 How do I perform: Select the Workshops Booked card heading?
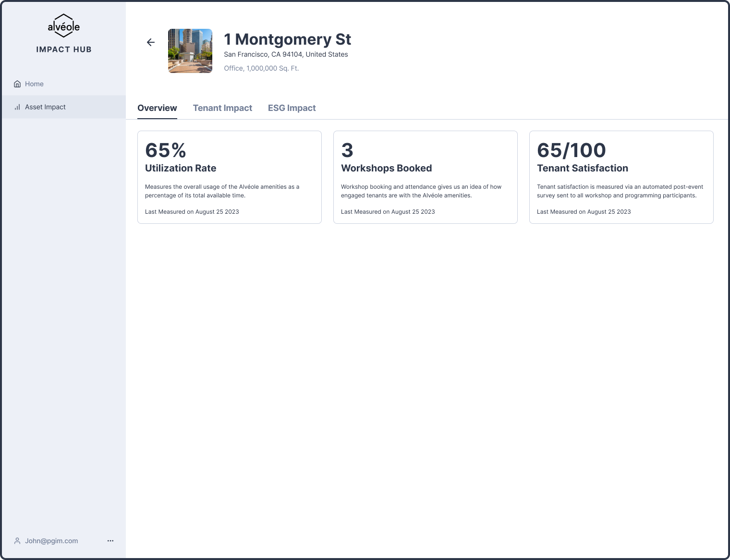click(x=386, y=168)
